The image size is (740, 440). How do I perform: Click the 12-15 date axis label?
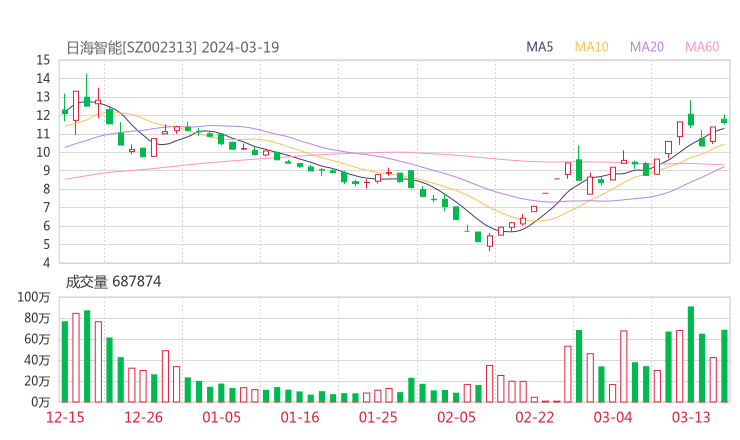(x=65, y=417)
